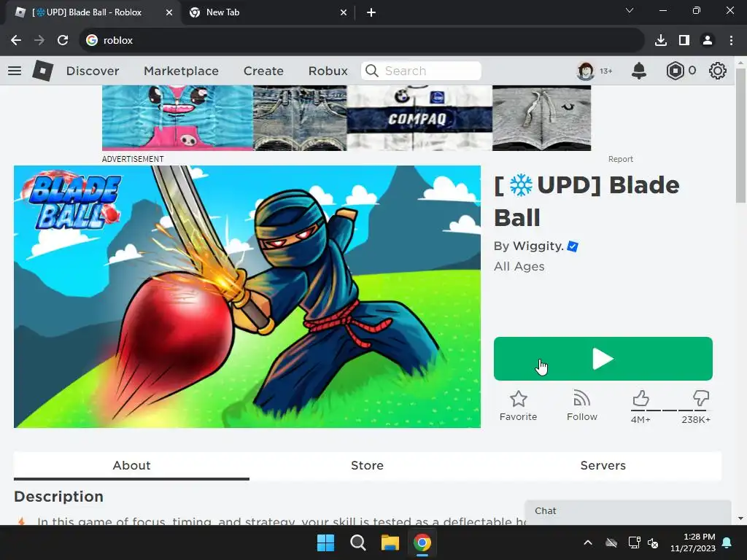Toggle the Chrome side panel

(684, 41)
